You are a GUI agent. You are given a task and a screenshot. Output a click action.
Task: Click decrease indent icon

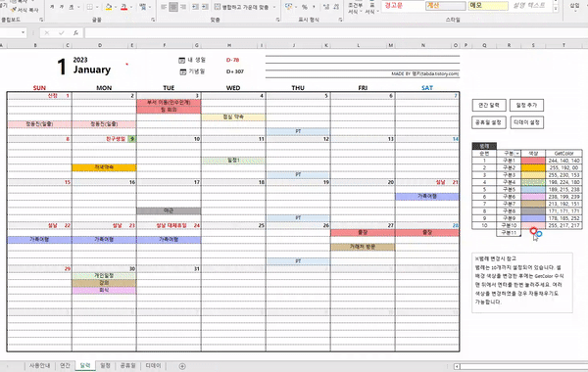195,7
